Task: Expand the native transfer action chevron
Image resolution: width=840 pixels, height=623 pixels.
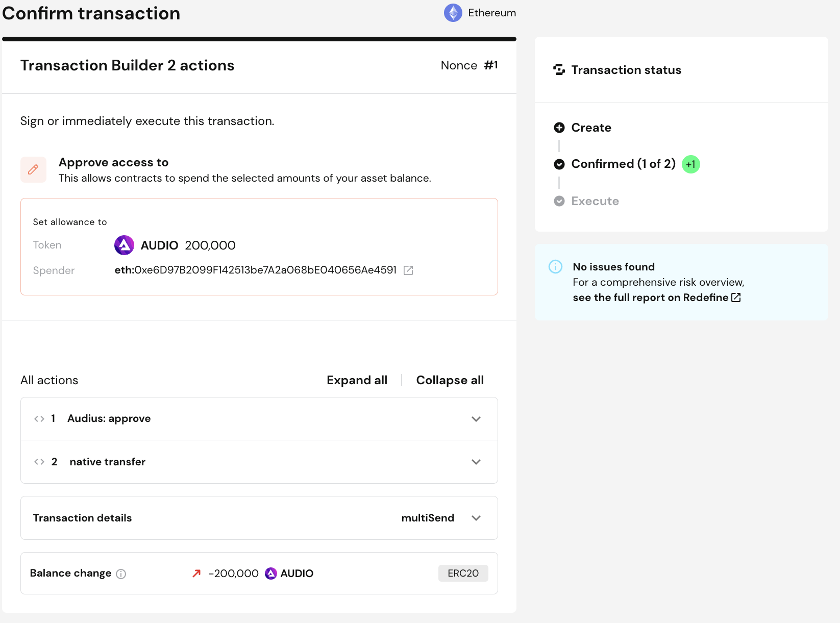Action: [476, 462]
